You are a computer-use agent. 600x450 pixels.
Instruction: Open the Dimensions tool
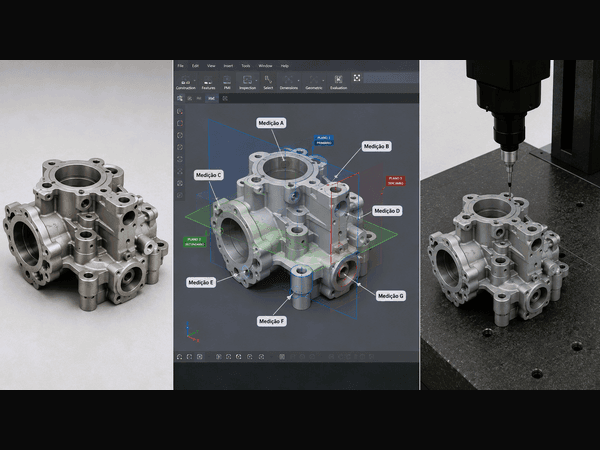point(289,82)
